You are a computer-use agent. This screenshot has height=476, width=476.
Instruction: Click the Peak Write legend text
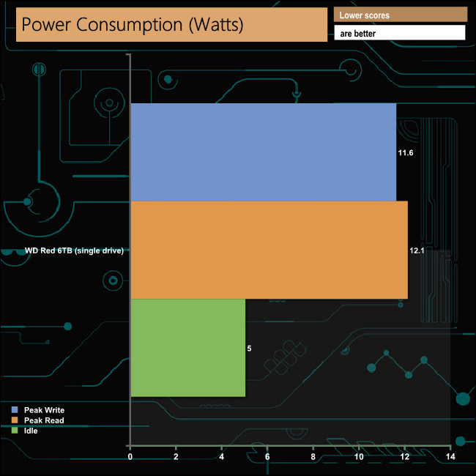pyautogui.click(x=45, y=410)
